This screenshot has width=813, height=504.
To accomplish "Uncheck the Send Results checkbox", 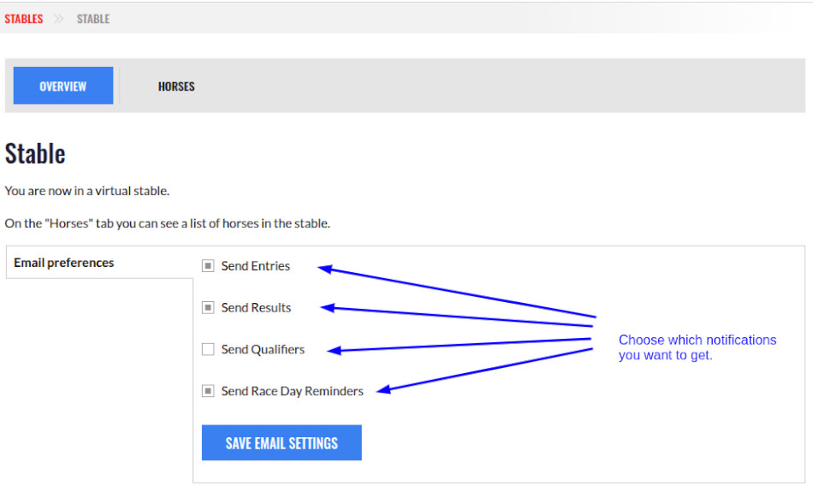I will (x=208, y=307).
